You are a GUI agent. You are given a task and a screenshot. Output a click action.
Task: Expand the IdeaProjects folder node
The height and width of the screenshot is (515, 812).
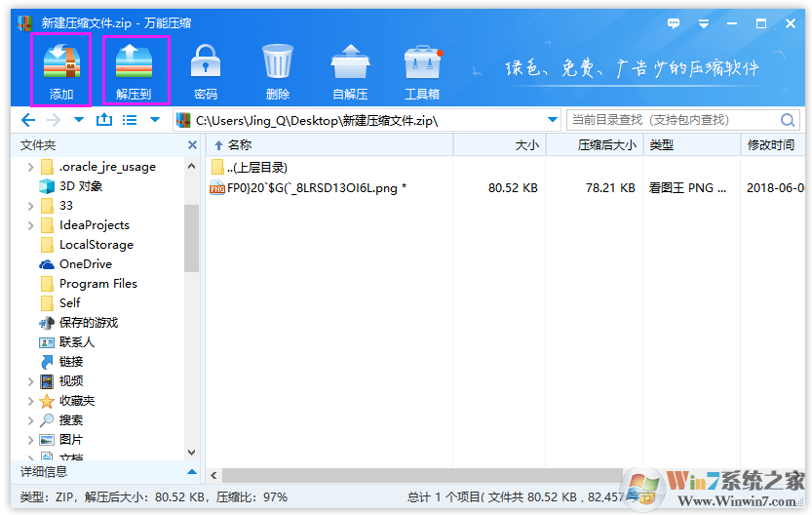(31, 225)
